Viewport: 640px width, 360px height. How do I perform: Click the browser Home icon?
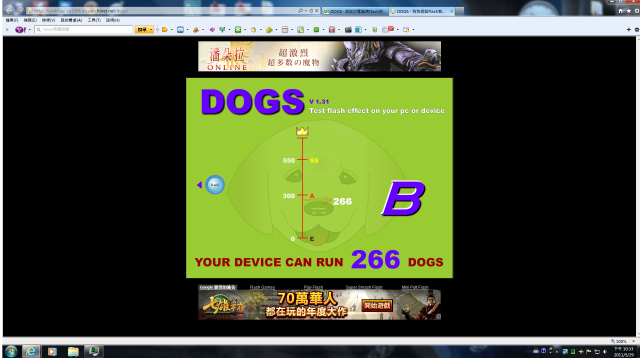click(x=620, y=11)
